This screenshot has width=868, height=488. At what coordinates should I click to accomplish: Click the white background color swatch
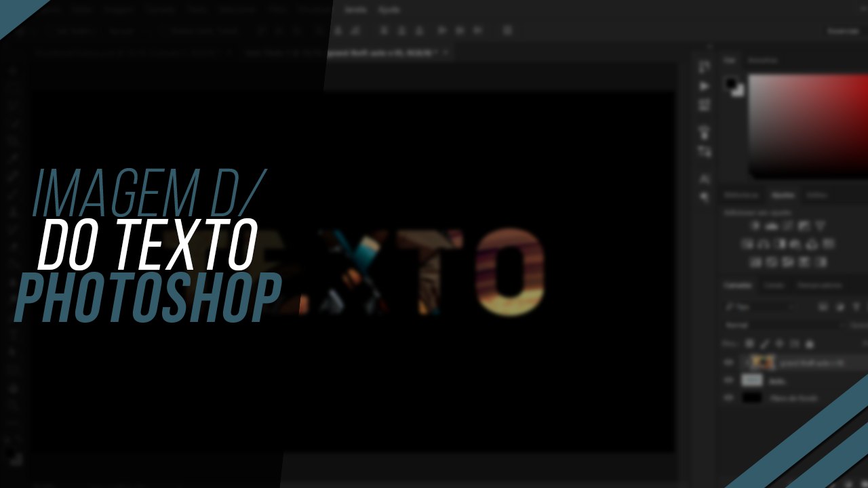[x=738, y=91]
